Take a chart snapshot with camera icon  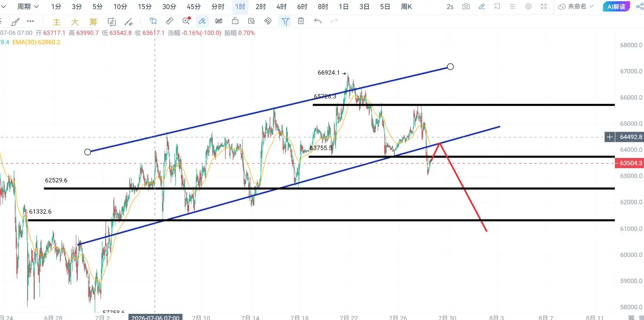coord(466,7)
